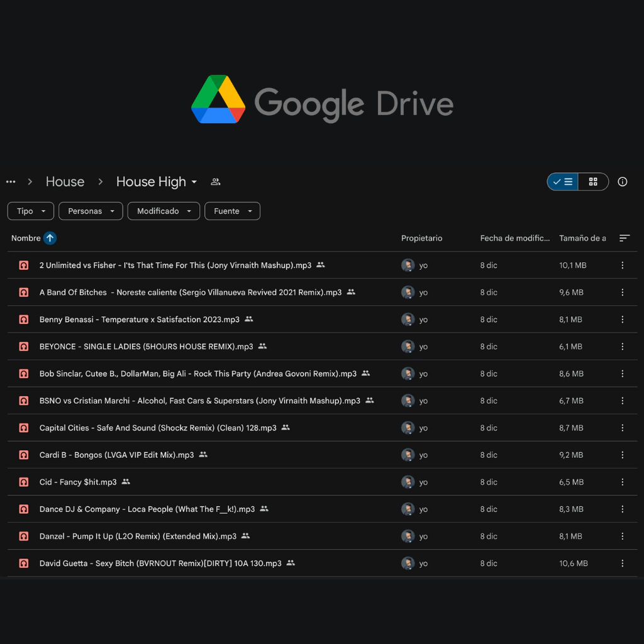Open the Tipo filter dropdown
644x644 pixels.
(31, 211)
